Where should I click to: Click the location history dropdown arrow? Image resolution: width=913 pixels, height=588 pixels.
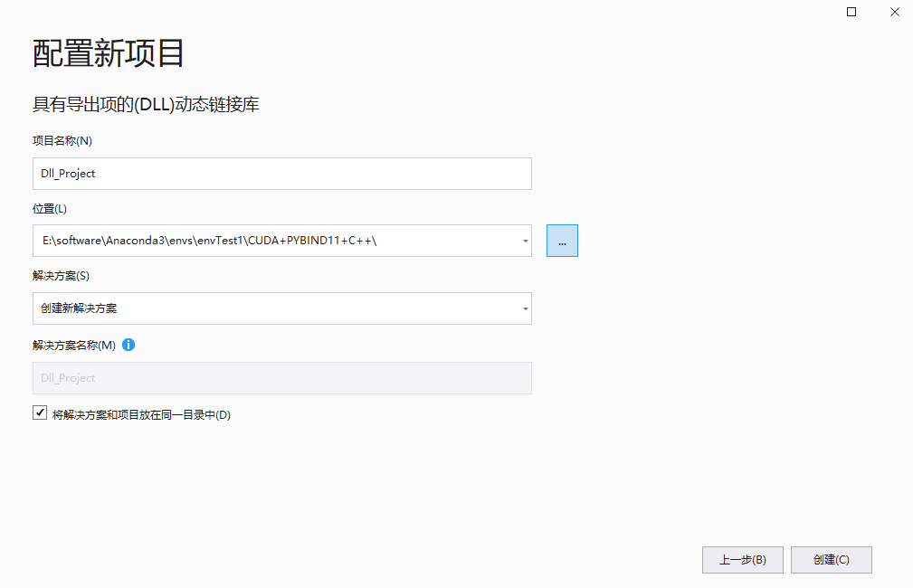pyautogui.click(x=524, y=240)
